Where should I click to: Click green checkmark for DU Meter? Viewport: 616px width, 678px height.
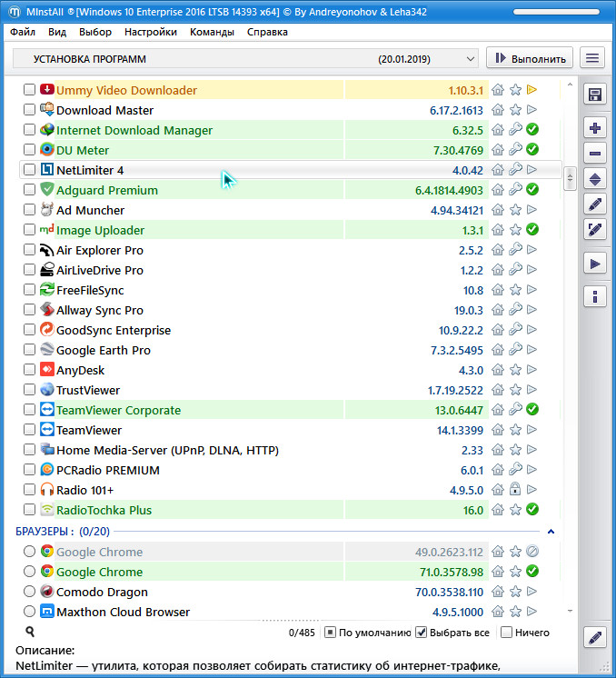pyautogui.click(x=532, y=150)
